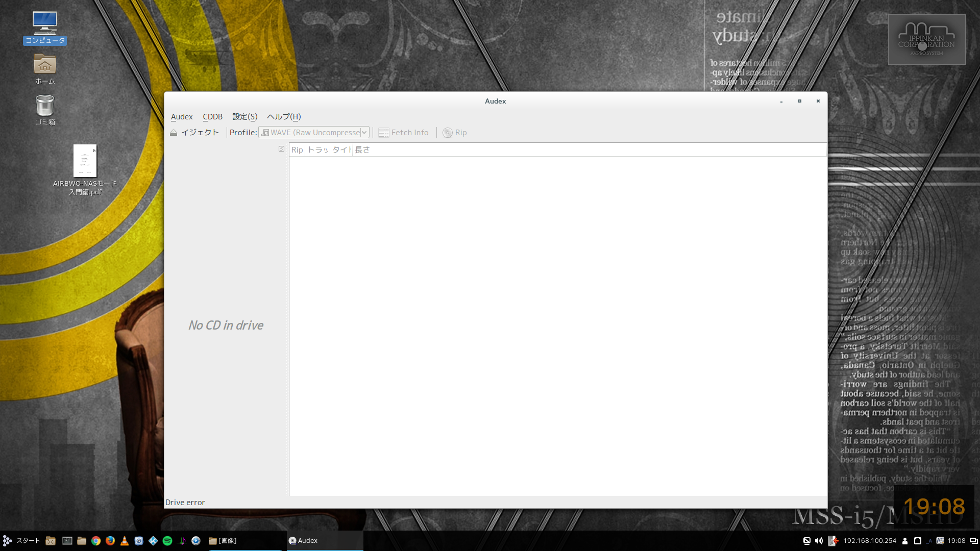The image size is (980, 551).
Task: Click Fetch Info in the toolbar
Action: [404, 133]
